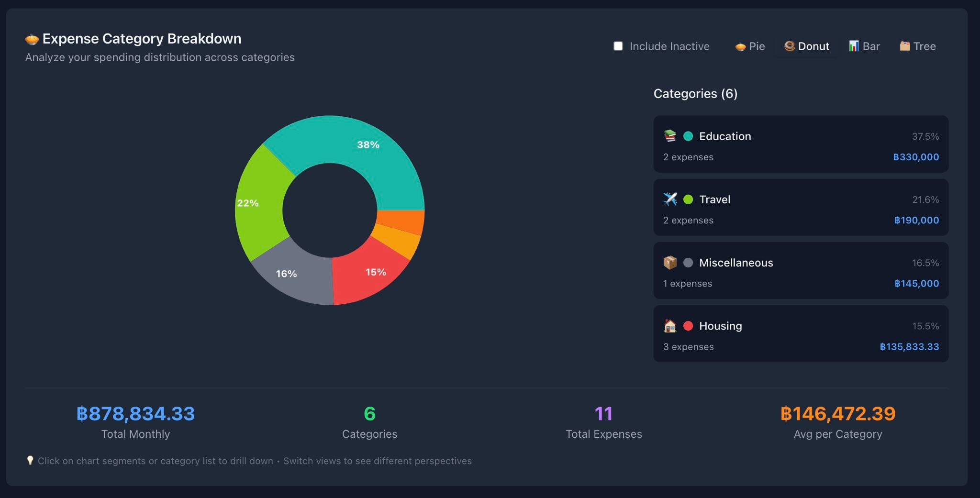Click the package icon on Miscellaneous card
The width and height of the screenshot is (980, 498).
pyautogui.click(x=670, y=262)
